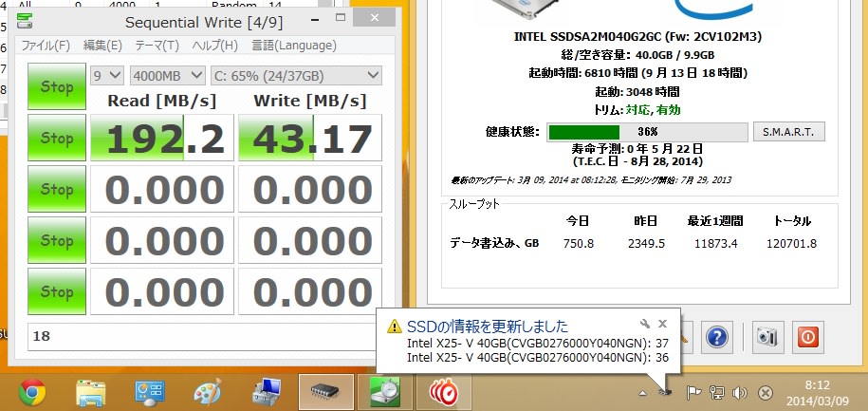
Task: Click the 寿命予測 lifetime estimate text
Action: (x=637, y=149)
